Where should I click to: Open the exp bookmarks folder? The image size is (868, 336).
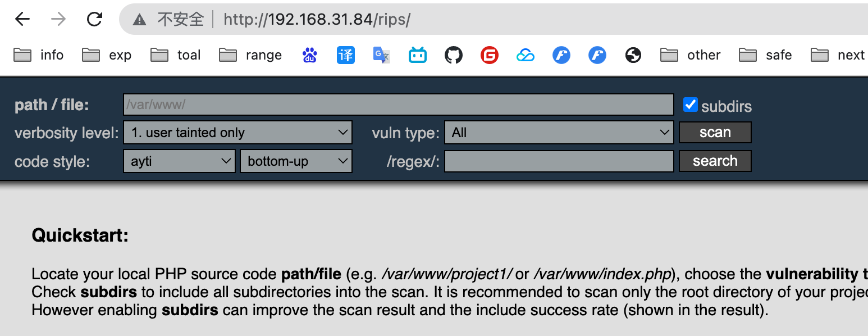coord(107,55)
